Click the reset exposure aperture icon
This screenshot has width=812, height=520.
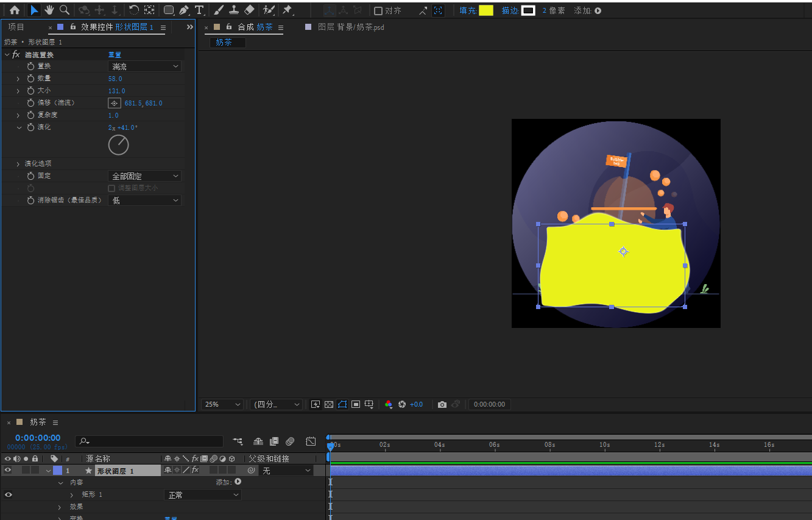402,404
